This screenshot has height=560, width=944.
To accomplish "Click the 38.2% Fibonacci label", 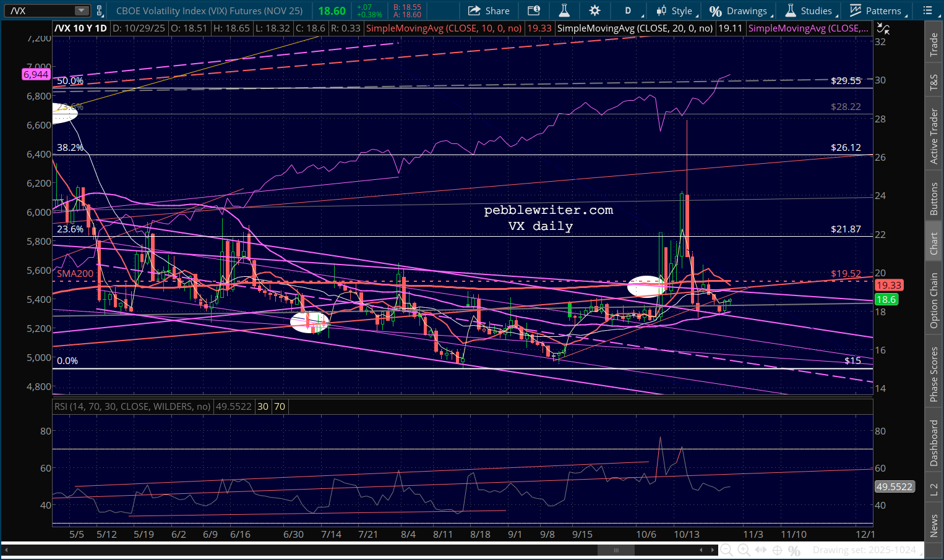I will 70,147.
